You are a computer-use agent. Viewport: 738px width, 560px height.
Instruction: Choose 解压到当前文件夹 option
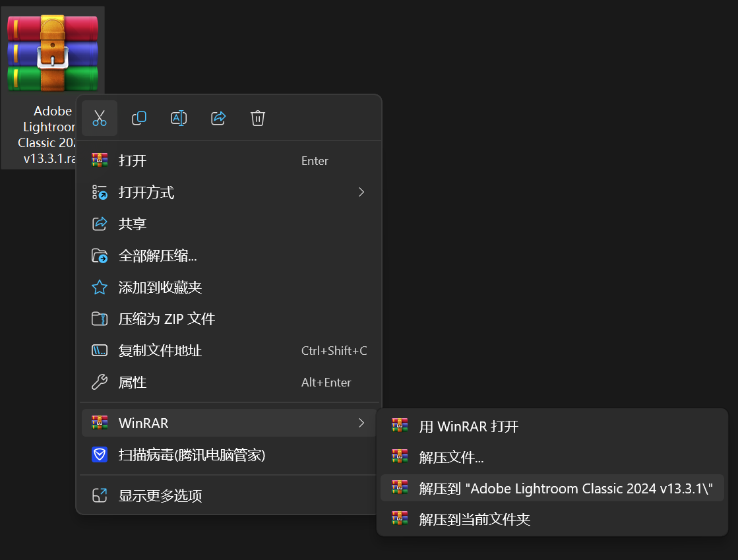(x=475, y=519)
